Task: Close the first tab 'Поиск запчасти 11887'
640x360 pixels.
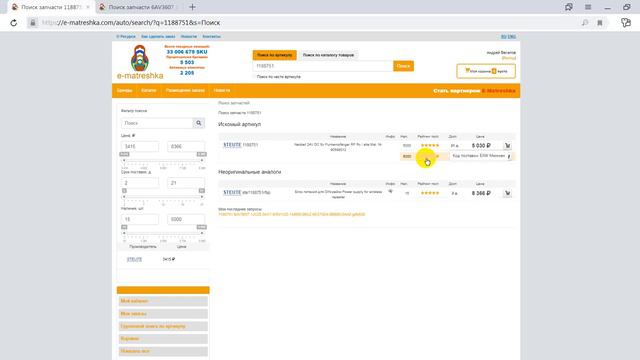Action: (x=88, y=7)
